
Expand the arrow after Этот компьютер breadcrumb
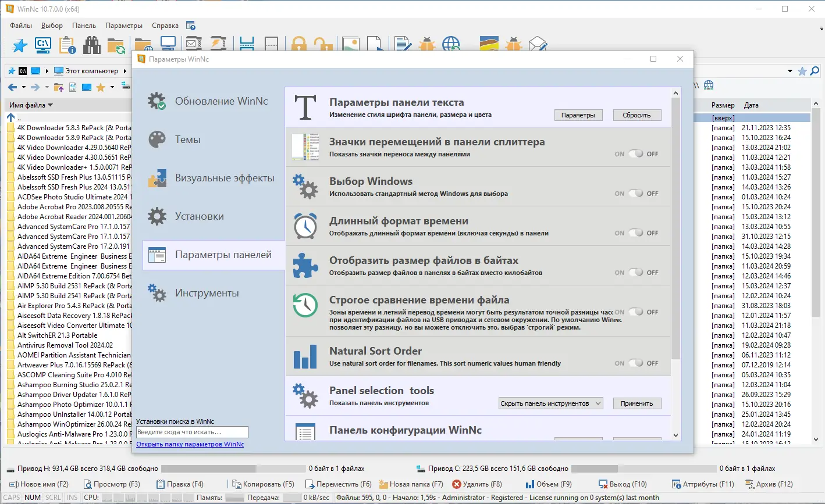click(125, 72)
